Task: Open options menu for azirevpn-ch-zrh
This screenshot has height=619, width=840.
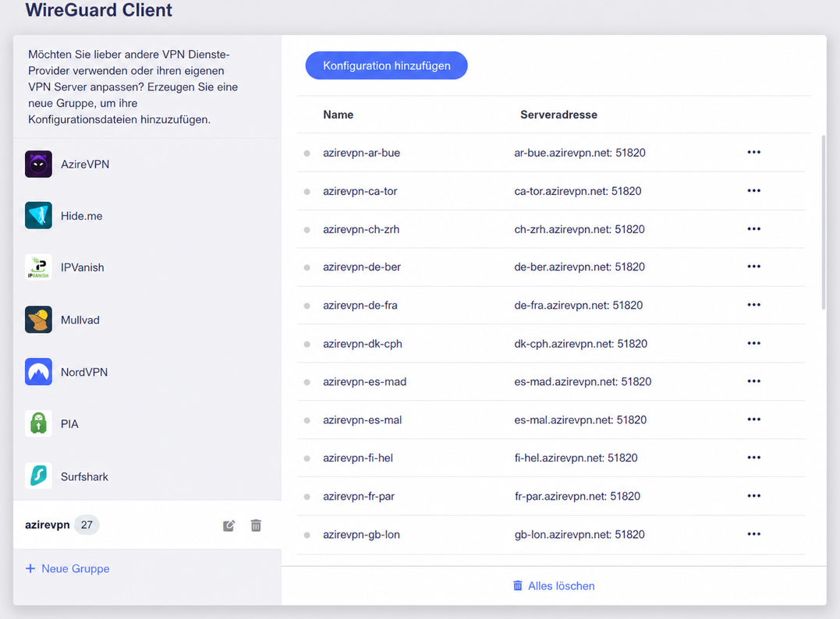Action: (x=753, y=228)
